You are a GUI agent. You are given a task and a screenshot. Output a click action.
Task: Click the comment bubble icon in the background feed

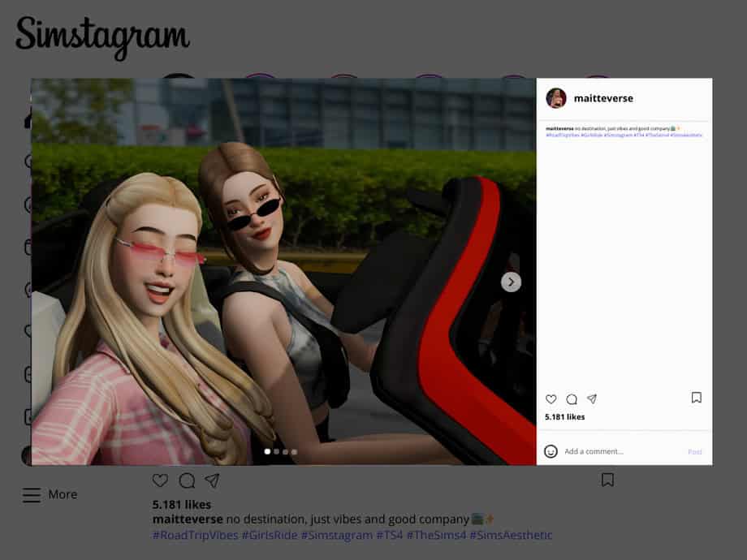(x=187, y=480)
